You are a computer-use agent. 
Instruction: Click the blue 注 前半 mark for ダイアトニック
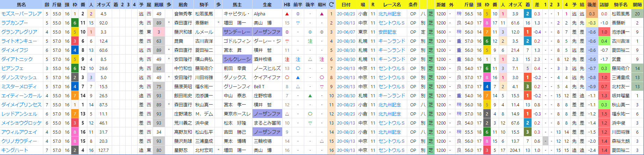298,59
